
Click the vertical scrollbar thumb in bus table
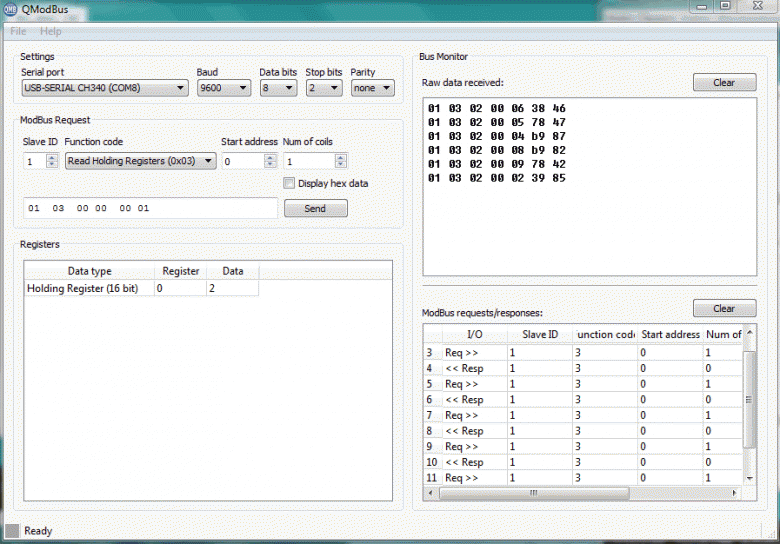click(x=750, y=399)
